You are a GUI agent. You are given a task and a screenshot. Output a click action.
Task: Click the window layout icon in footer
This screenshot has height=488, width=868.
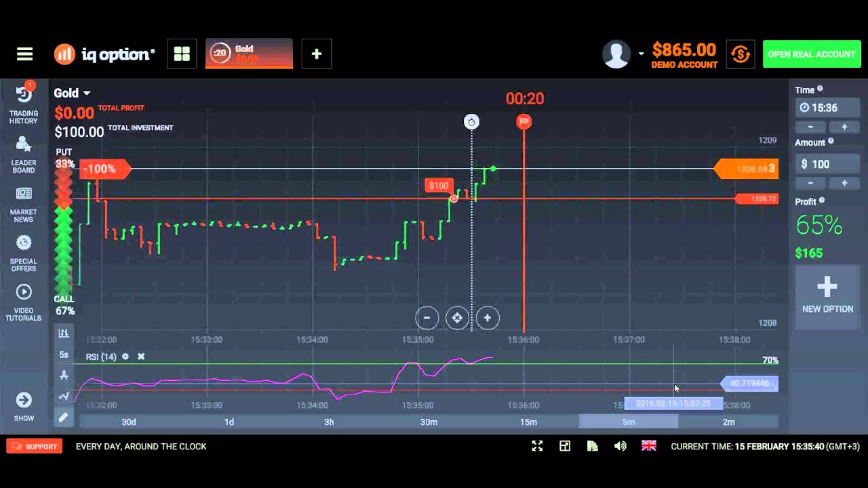point(565,446)
